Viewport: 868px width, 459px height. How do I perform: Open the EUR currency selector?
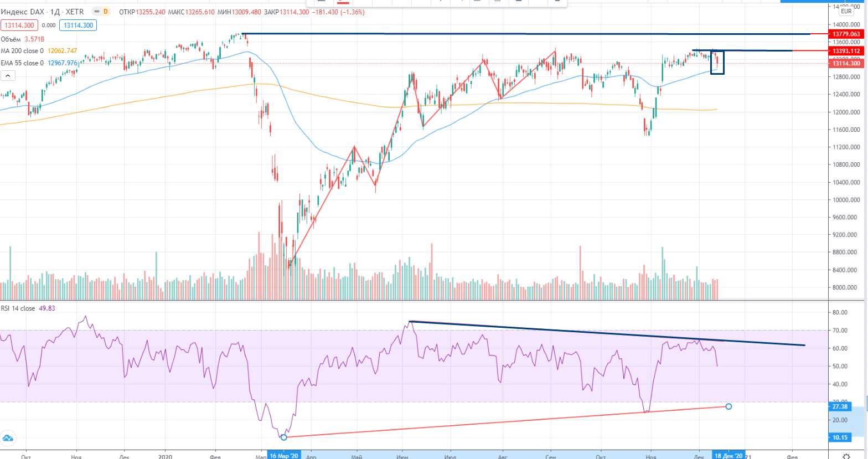pos(846,11)
